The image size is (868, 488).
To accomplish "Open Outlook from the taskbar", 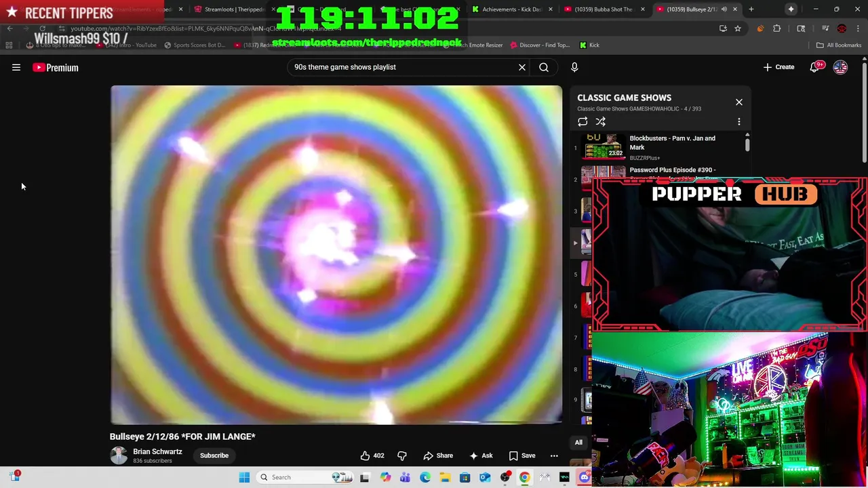I will [485, 477].
